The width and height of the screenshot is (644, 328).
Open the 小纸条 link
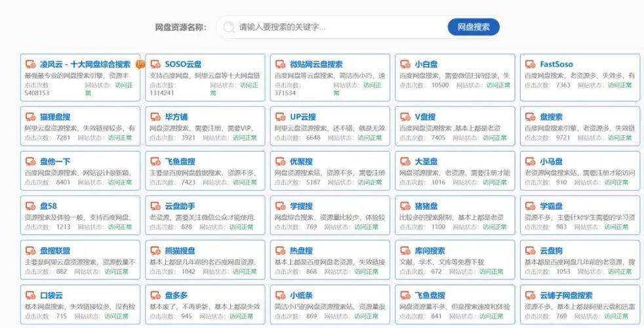[301, 295]
